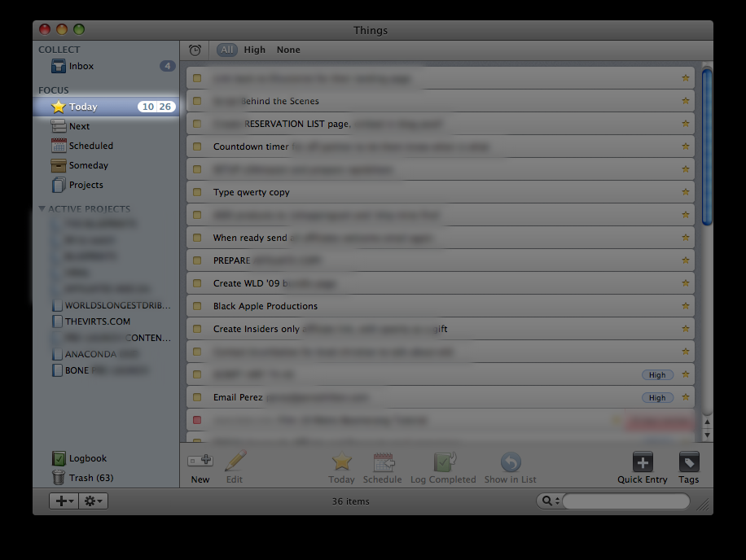Check off the PREPARE to-do
The image size is (746, 560).
click(x=197, y=260)
